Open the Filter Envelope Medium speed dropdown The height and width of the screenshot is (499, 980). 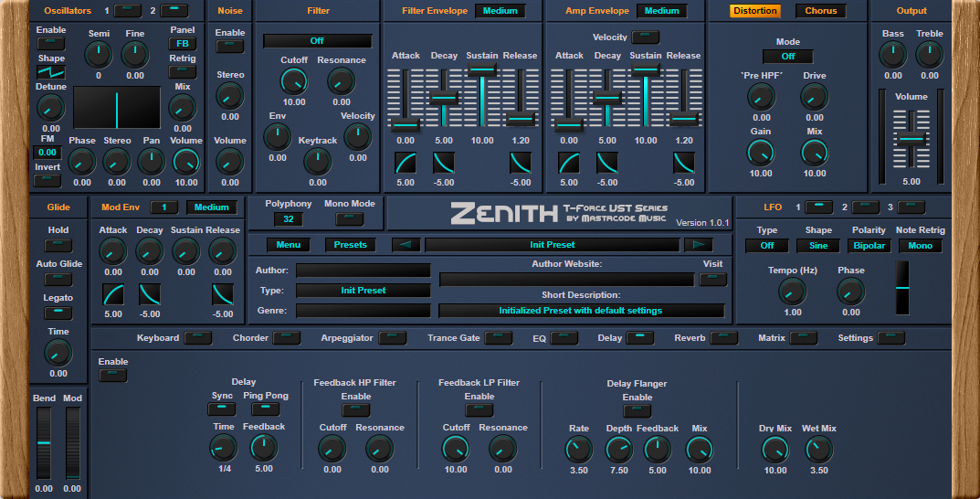tap(500, 11)
